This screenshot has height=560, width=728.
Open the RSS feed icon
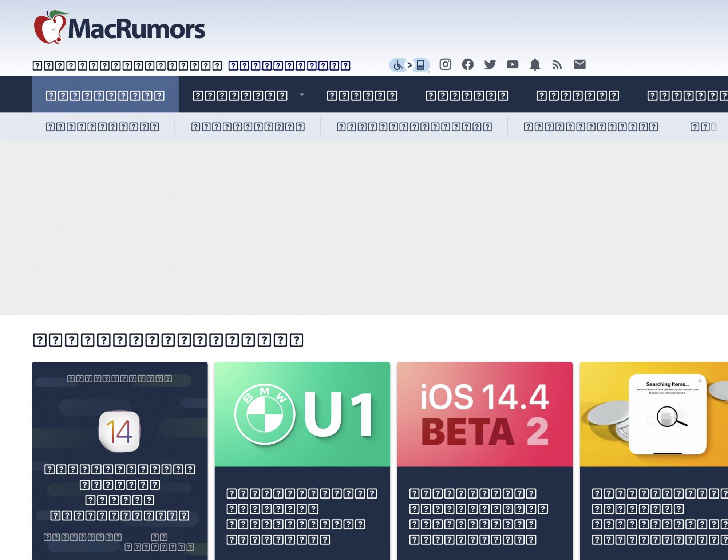tap(557, 65)
